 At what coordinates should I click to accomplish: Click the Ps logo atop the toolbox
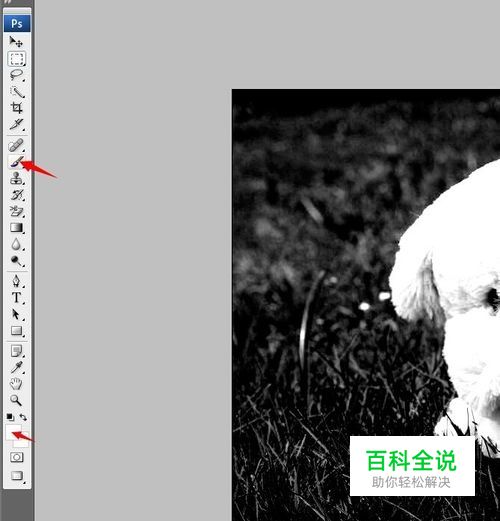[x=17, y=23]
